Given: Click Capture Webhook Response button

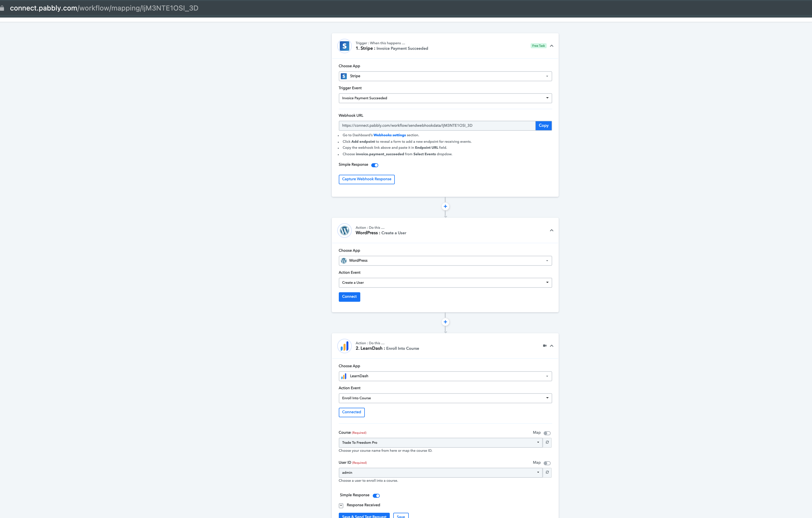Looking at the screenshot, I should (367, 179).
